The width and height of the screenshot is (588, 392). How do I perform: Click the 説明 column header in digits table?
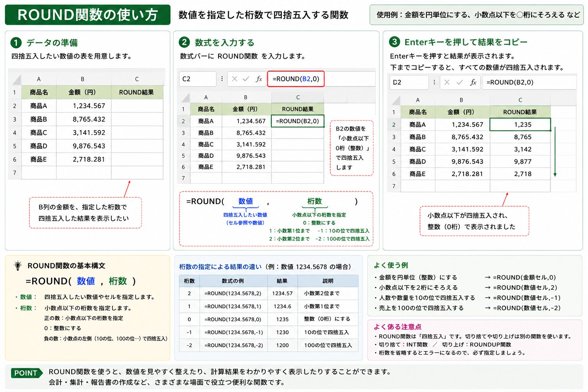[x=328, y=281]
